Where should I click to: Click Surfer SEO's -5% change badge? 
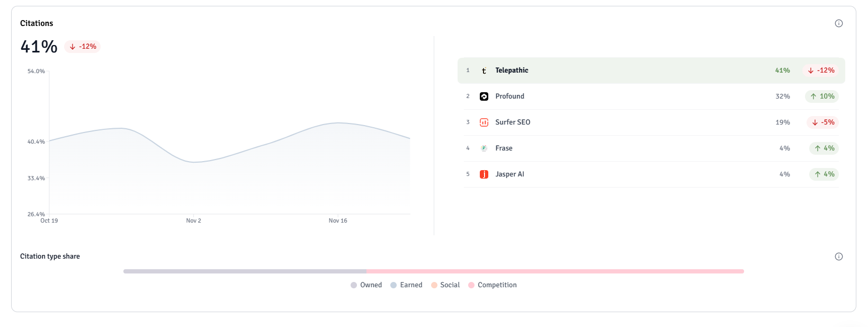tap(823, 122)
